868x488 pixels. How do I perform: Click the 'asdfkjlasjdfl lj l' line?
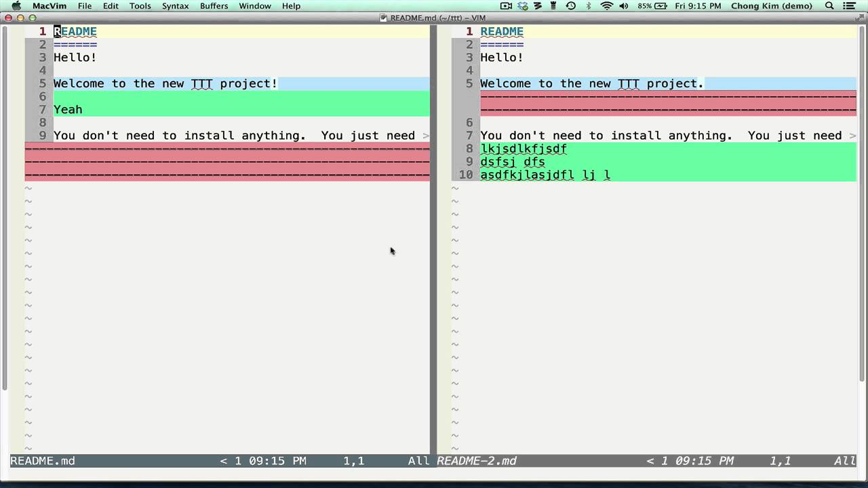tap(545, 175)
